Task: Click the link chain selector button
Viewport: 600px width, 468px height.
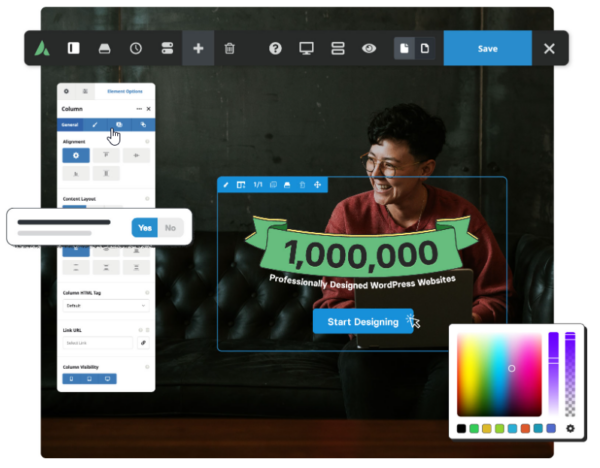Action: pyautogui.click(x=143, y=343)
